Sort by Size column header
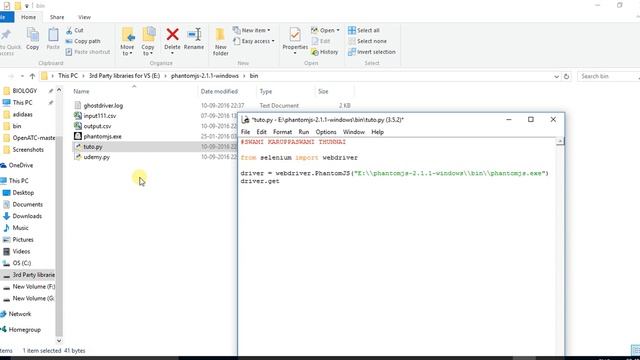 323,91
